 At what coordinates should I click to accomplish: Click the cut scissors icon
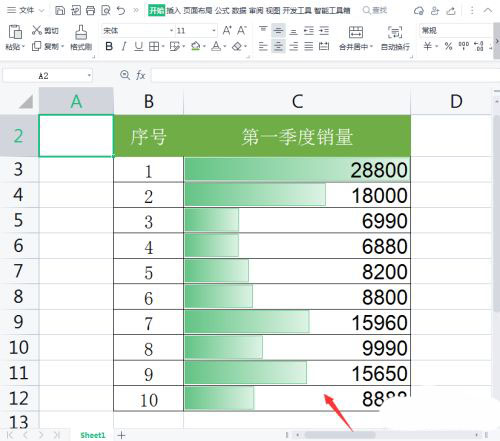point(36,30)
